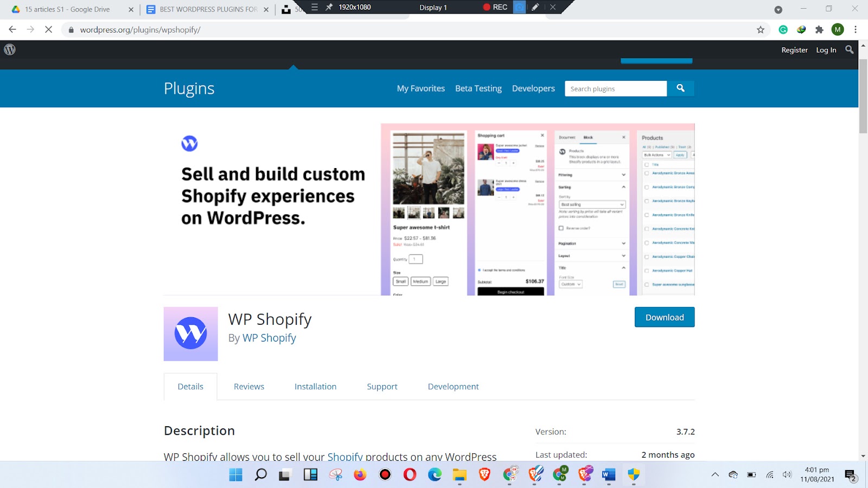Open Windows taskbar search
Viewport: 868px width, 488px height.
261,474
